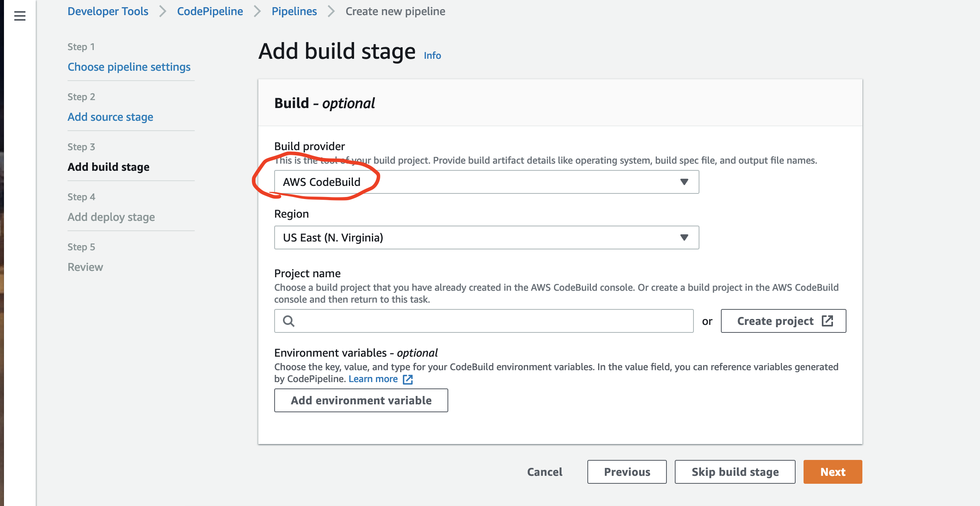Click the Add deploy stage step
Screen dimensions: 980x506
[111, 217]
